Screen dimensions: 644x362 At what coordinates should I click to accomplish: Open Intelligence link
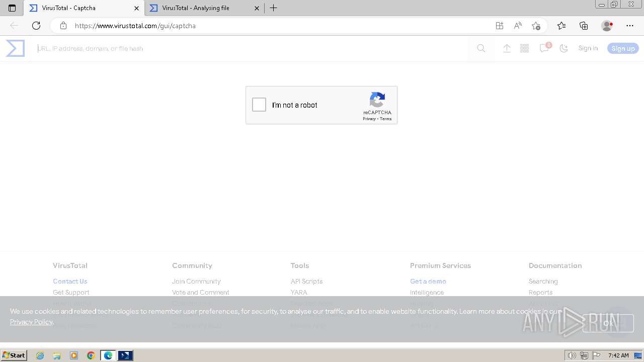427,292
